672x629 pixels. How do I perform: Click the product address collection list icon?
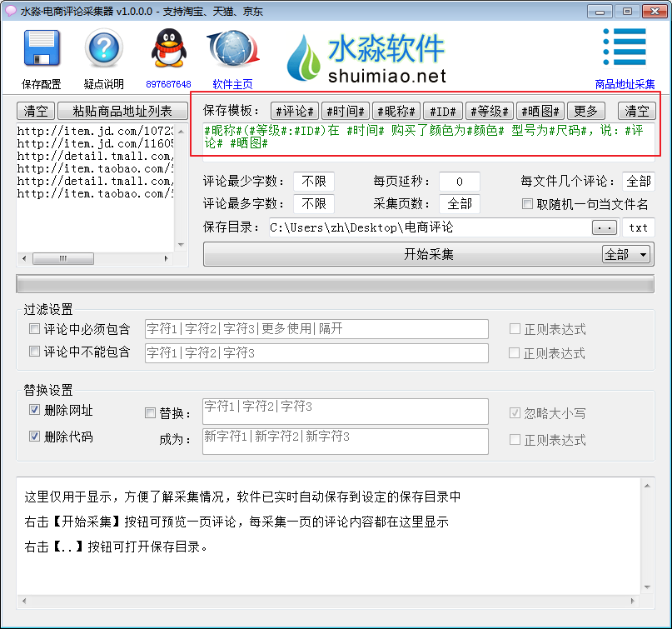(625, 47)
